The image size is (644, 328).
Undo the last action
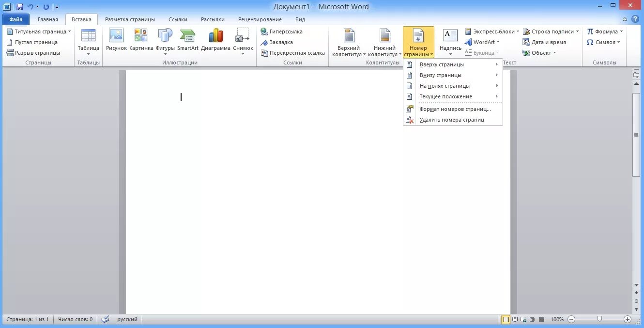tap(31, 7)
